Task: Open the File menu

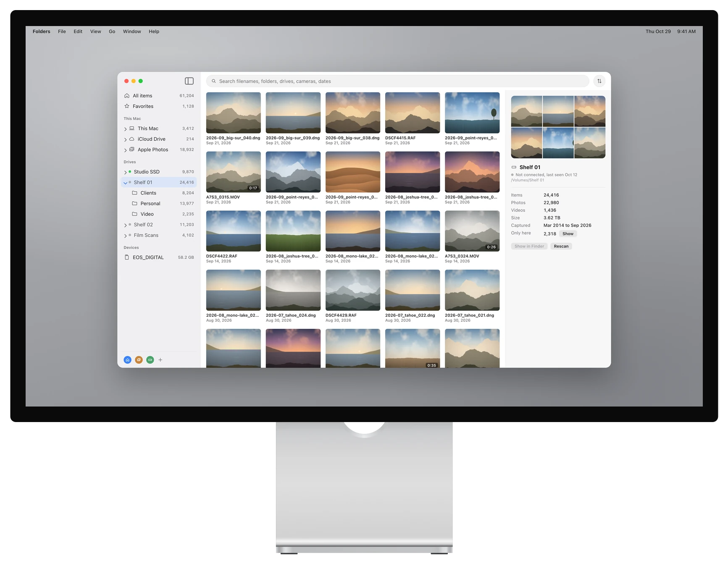Action: pyautogui.click(x=62, y=31)
